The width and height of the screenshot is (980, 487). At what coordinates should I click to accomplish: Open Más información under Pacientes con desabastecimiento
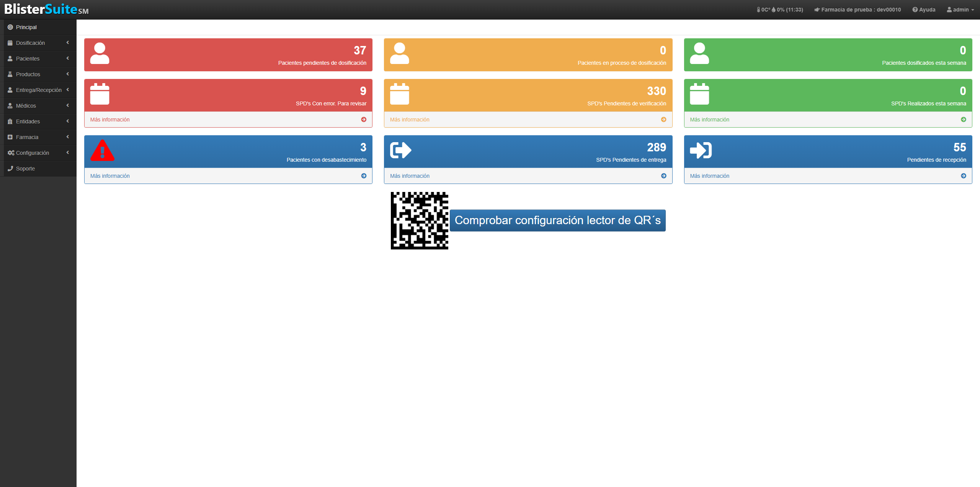[110, 176]
